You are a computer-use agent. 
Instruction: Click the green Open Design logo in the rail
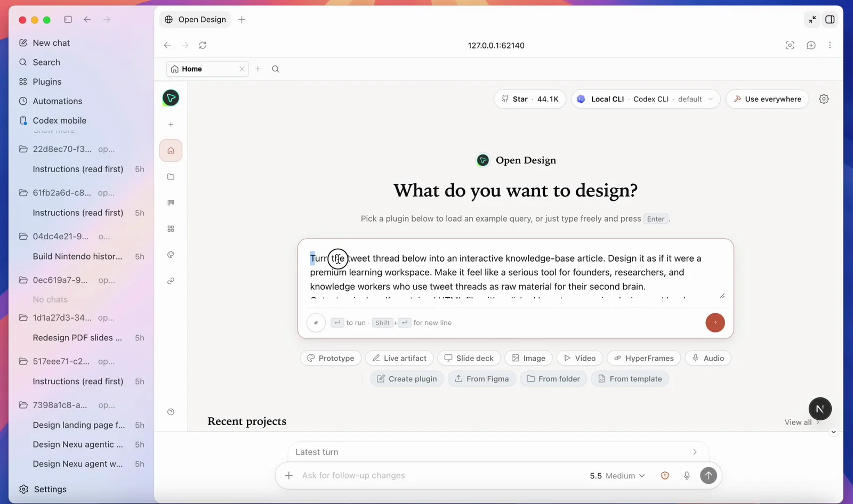pyautogui.click(x=171, y=98)
